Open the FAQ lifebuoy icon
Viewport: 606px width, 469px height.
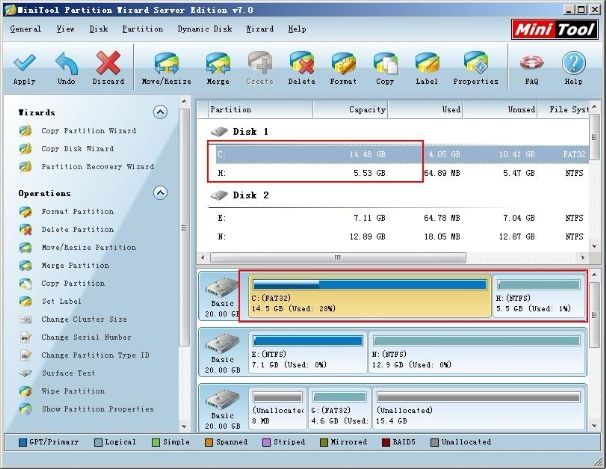[x=531, y=63]
